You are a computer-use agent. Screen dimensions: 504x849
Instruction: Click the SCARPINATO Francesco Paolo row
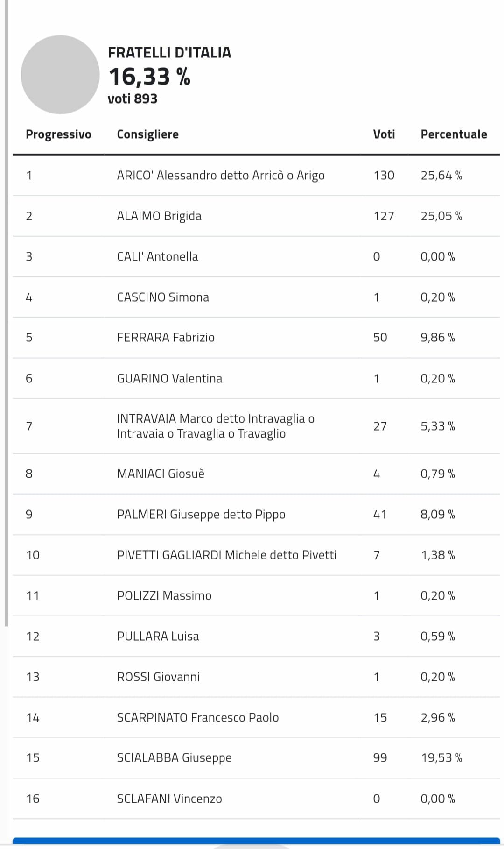click(x=256, y=718)
